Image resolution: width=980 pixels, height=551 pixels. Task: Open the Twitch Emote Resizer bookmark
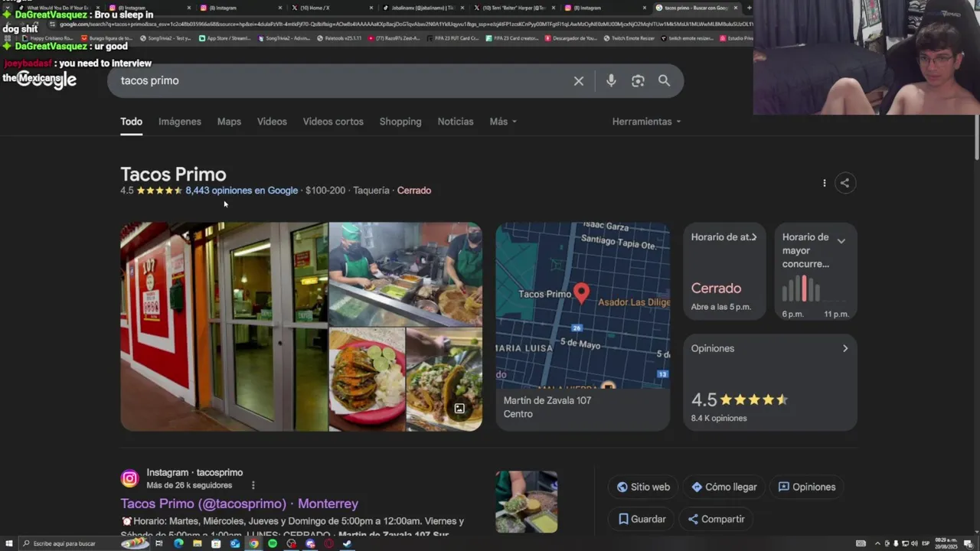pos(629,37)
